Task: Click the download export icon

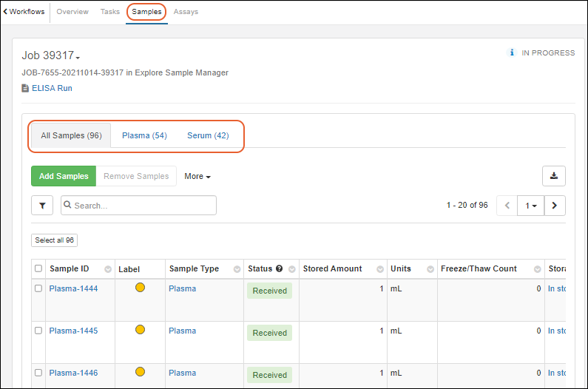Action: click(554, 176)
